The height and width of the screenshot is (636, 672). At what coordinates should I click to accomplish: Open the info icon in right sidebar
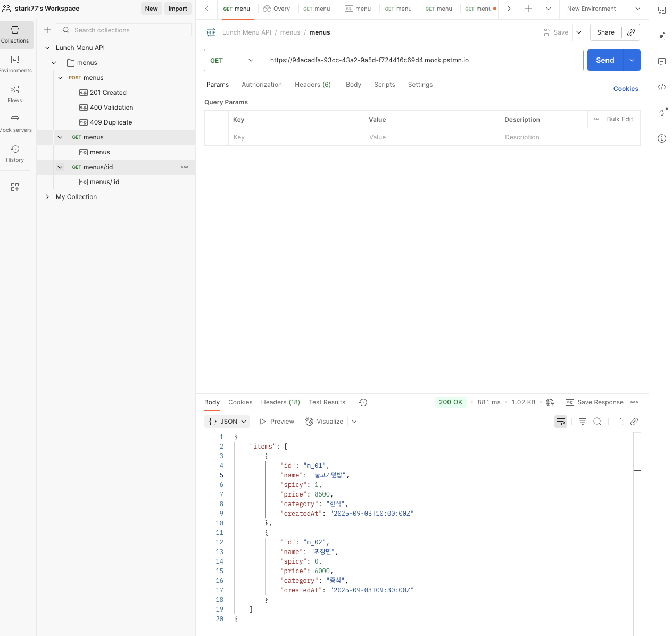[x=662, y=138]
